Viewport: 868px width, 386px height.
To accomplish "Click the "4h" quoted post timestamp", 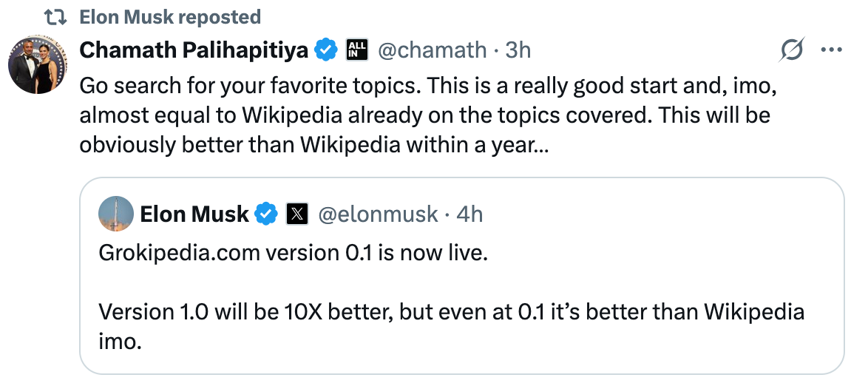I will pos(469,214).
